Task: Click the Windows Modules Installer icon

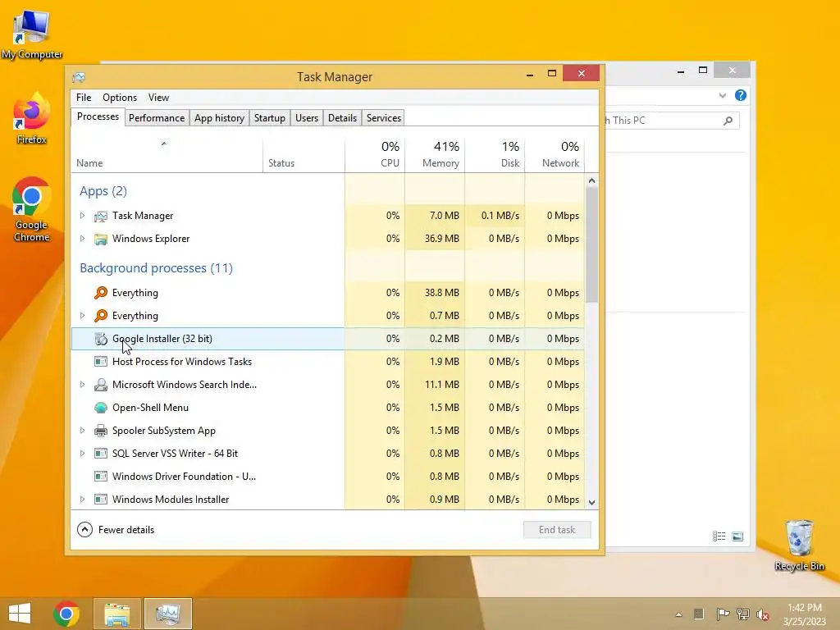Action: pos(101,500)
